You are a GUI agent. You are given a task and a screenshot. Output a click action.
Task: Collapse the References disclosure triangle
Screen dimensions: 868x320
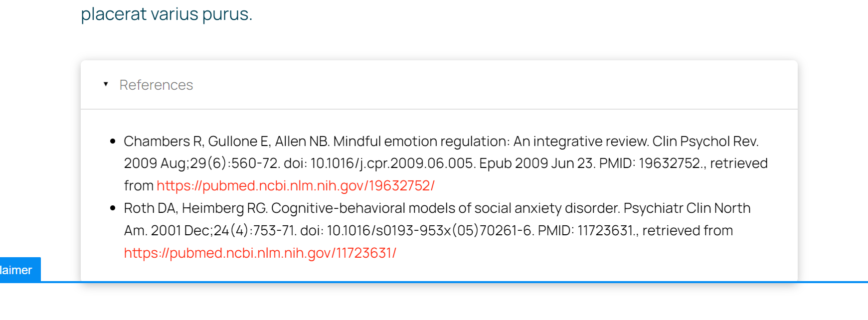click(x=106, y=84)
